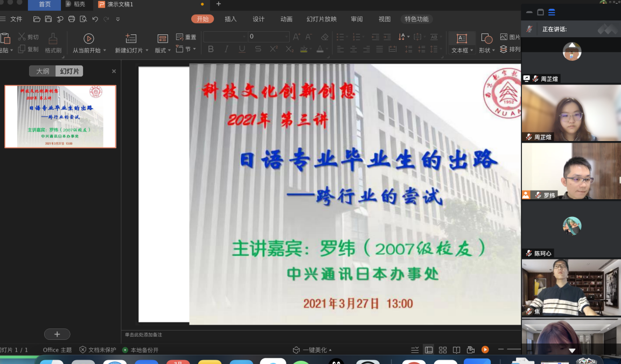Toggle Underline text style
The image size is (621, 364).
(x=242, y=50)
